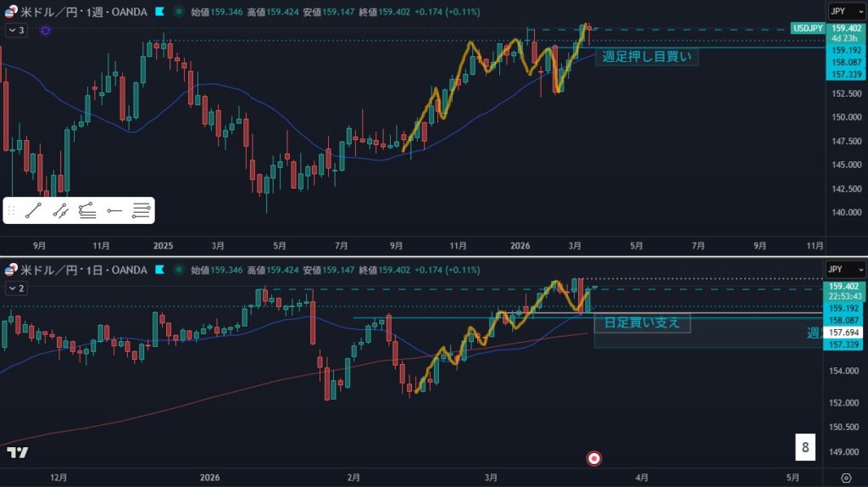This screenshot has height=487, width=868.
Task: Select the horizontal line tool
Action: [114, 210]
